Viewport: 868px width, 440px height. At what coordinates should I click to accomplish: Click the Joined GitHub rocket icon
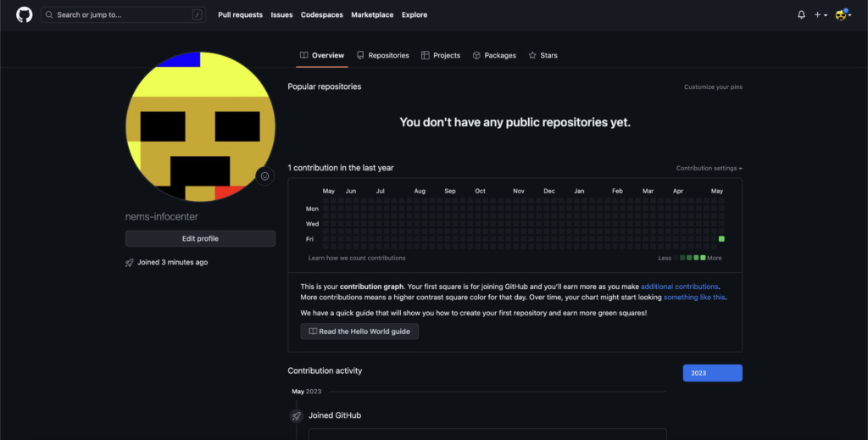click(x=296, y=415)
